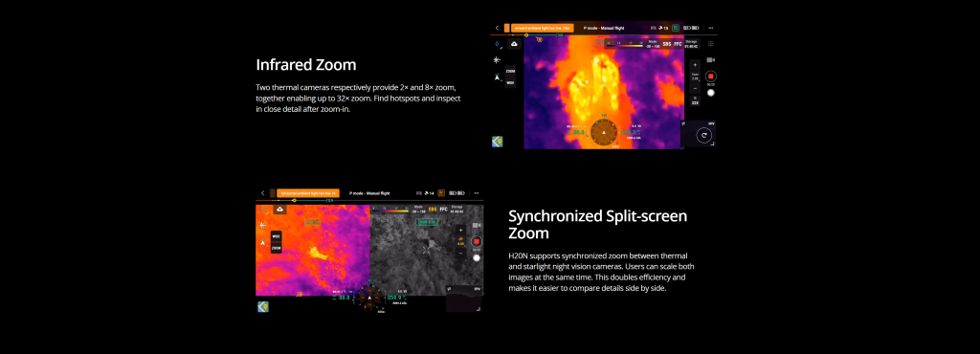Tap the 32X zoom button

695,102
